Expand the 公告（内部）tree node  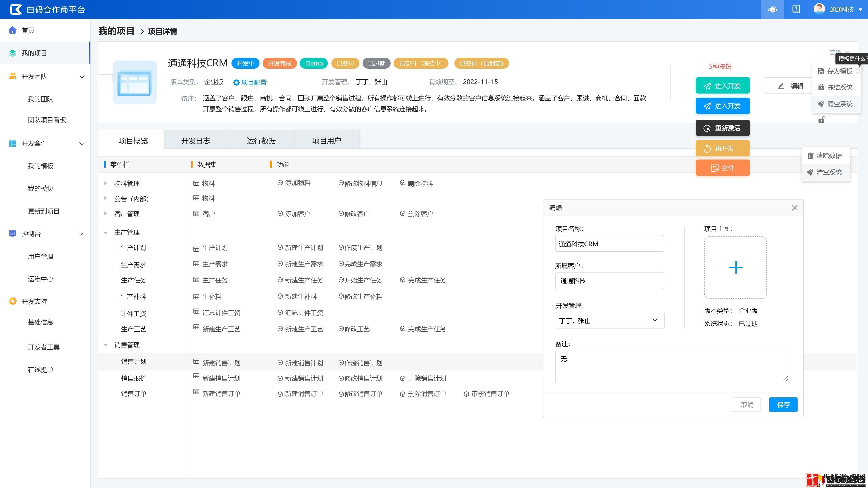click(106, 198)
